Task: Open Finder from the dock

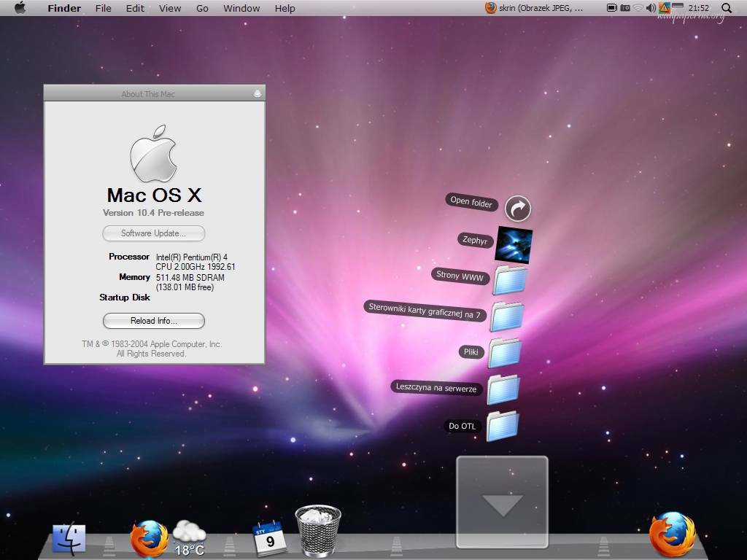Action: point(69,539)
